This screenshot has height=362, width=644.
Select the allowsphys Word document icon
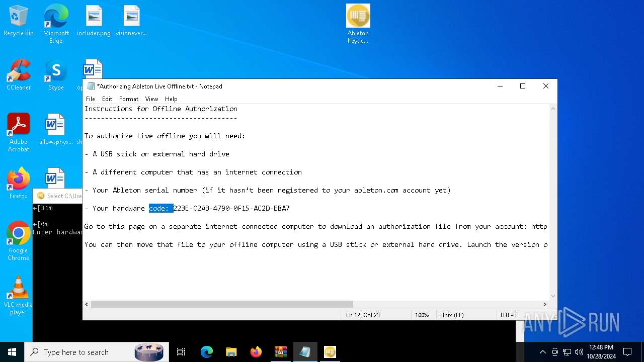pyautogui.click(x=56, y=129)
